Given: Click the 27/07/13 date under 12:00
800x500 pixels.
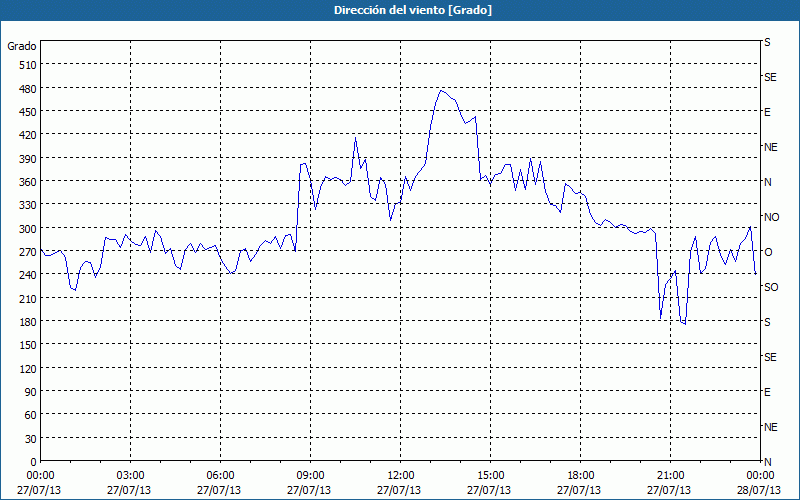Looking at the screenshot, I should (399, 490).
